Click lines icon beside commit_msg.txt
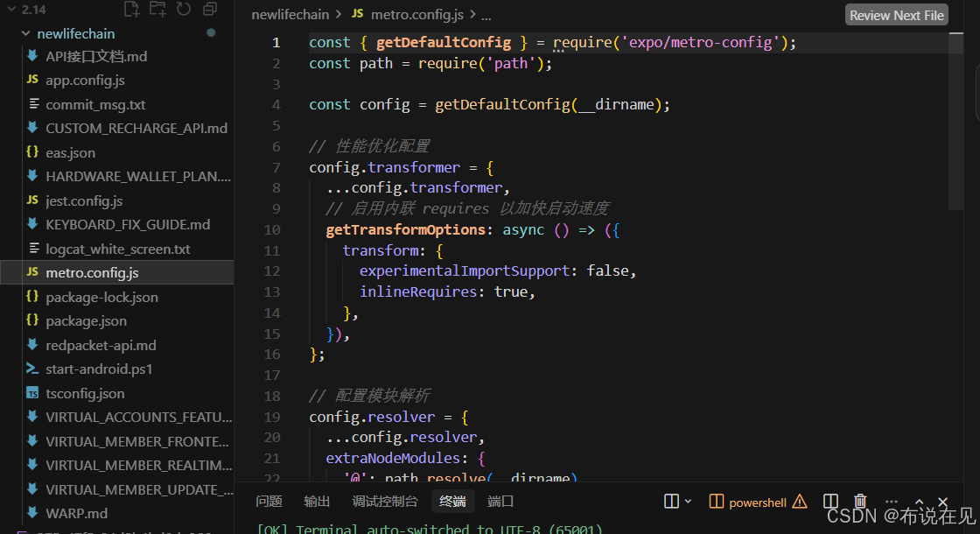 pos(34,104)
